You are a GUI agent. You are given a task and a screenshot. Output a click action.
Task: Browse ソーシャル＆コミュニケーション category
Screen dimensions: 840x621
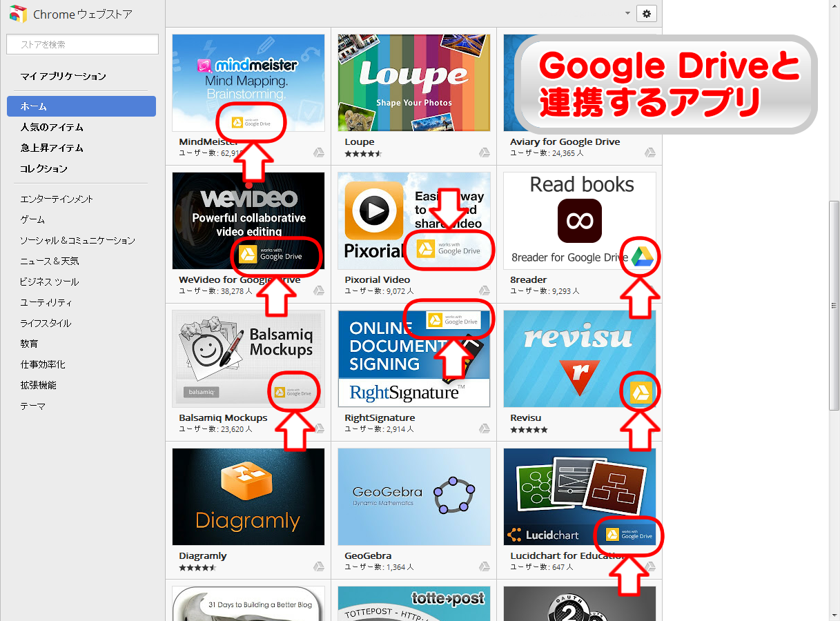click(77, 240)
